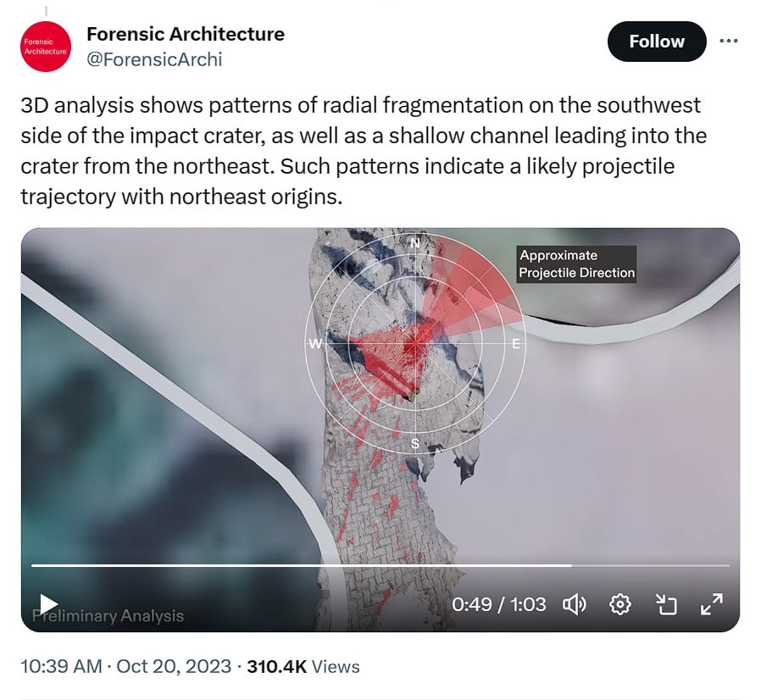This screenshot has height=700, width=761.
Task: Open the @ForensicArchi handle
Action: point(154,59)
